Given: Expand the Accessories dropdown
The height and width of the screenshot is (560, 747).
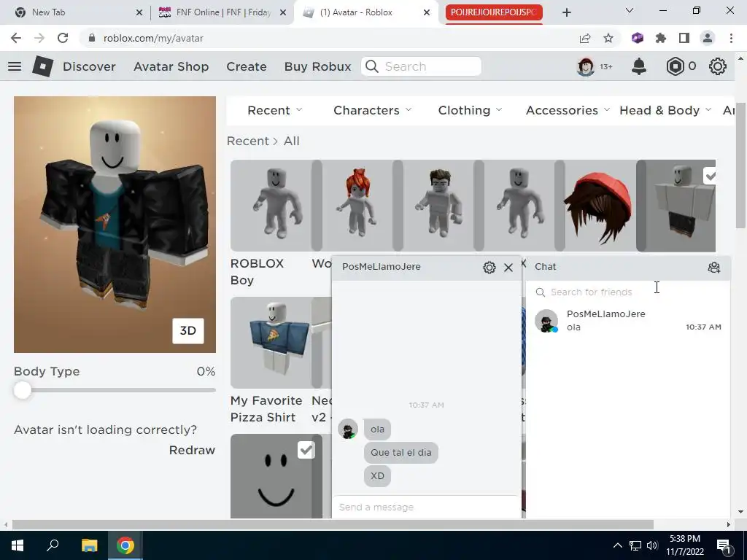Looking at the screenshot, I should tap(568, 111).
